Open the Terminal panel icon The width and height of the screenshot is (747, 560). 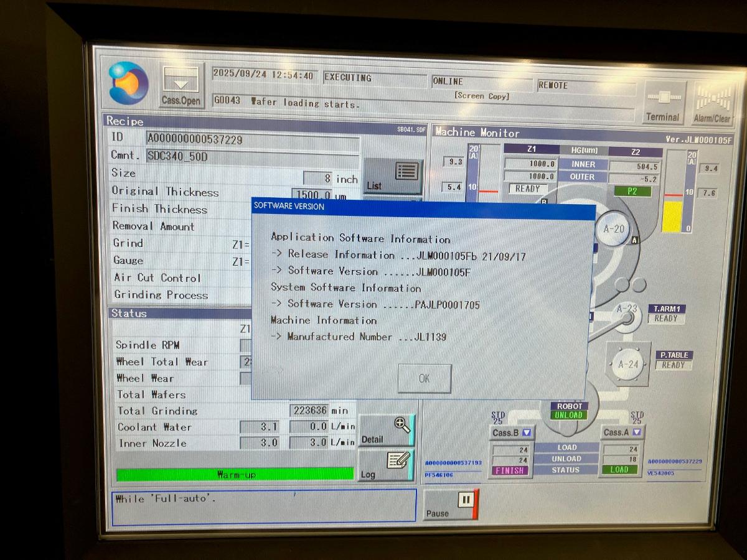tap(664, 103)
